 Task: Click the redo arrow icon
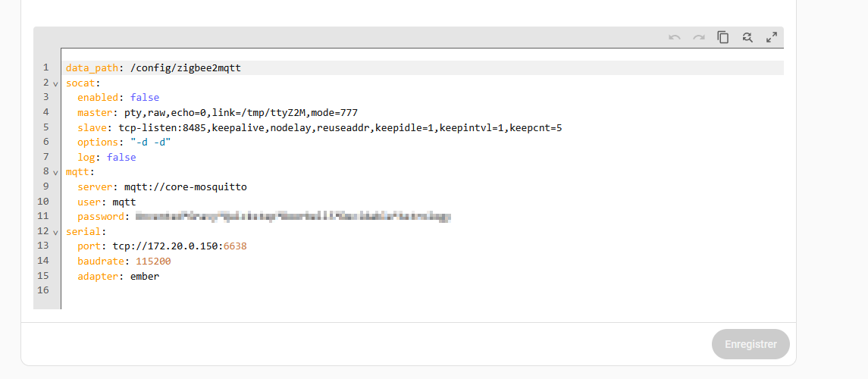(698, 37)
